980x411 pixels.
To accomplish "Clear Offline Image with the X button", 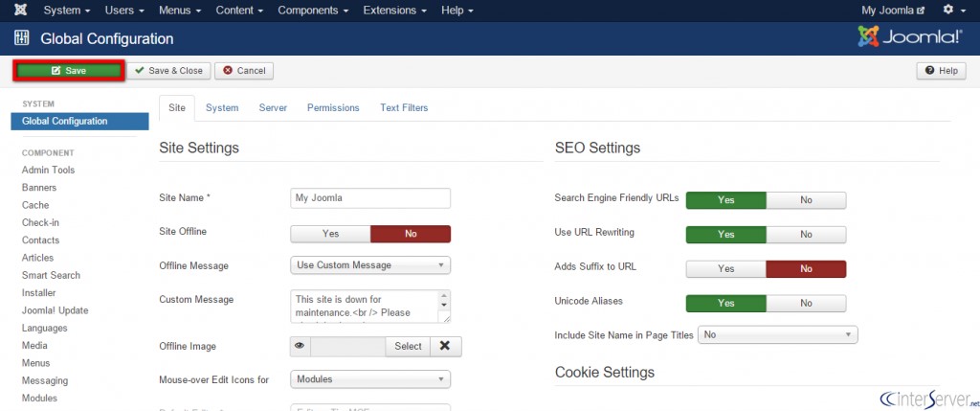I will [x=445, y=346].
